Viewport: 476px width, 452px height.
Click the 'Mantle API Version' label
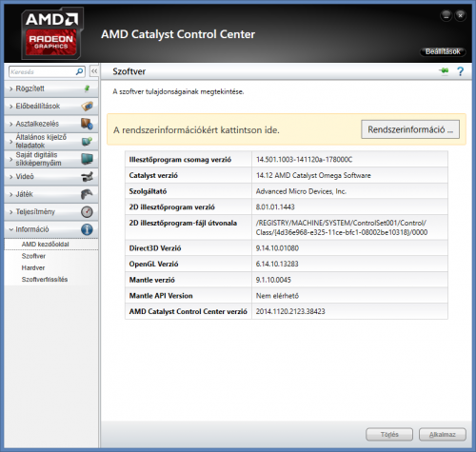pos(161,296)
